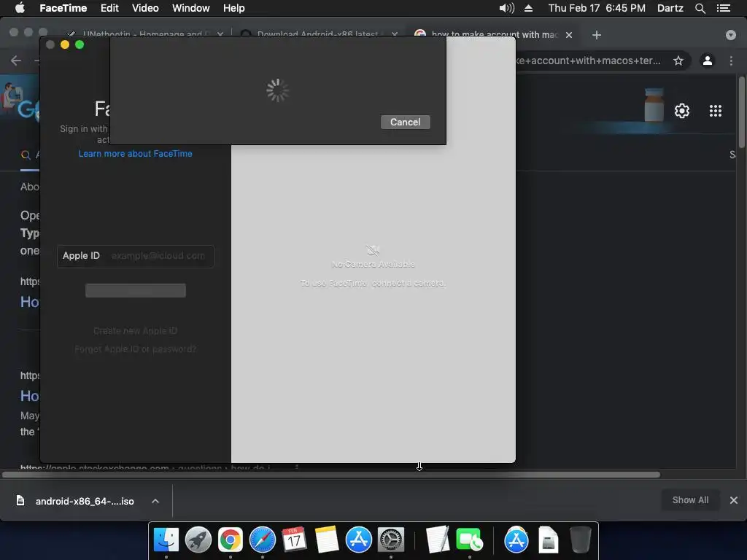Switch to 'how to make account' tab
This screenshot has width=747, height=560.
[x=493, y=35]
